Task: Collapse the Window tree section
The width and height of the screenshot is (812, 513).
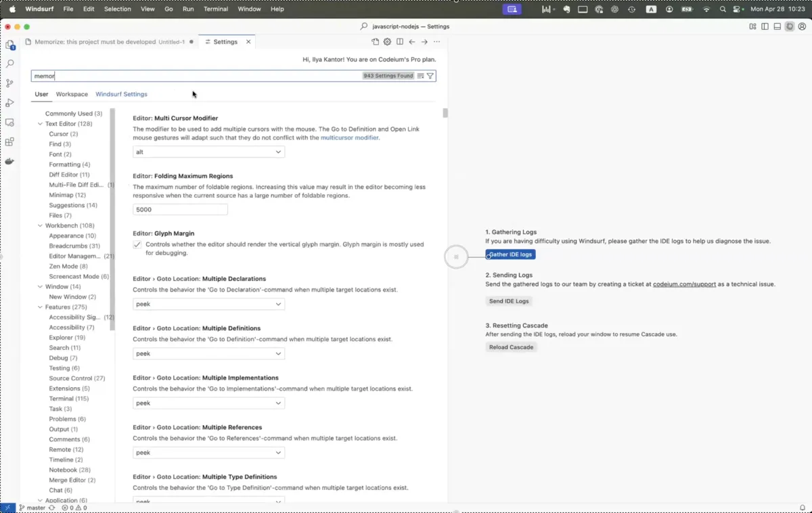Action: point(40,287)
